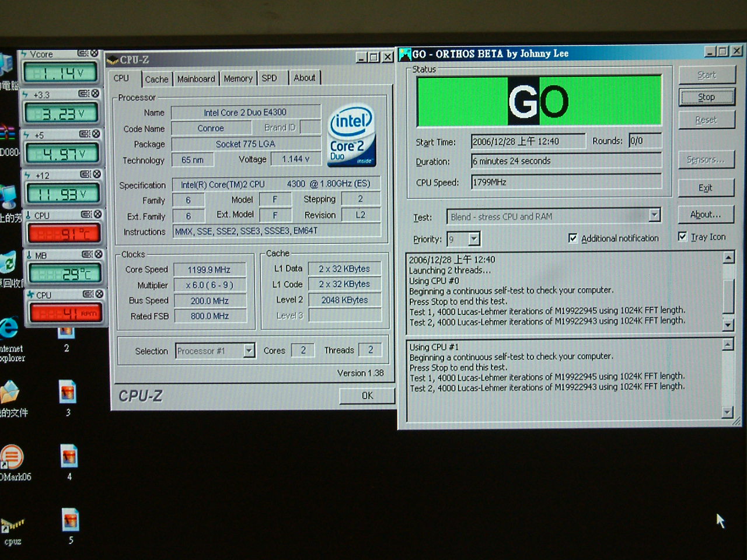The width and height of the screenshot is (747, 560).
Task: Open the Test type dropdown in ORTHOS
Action: pos(654,215)
